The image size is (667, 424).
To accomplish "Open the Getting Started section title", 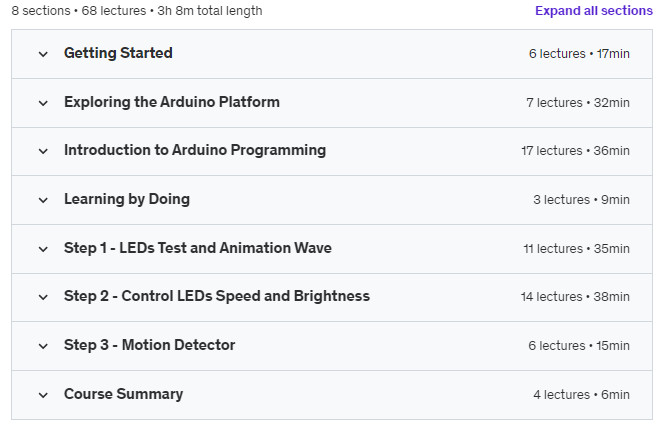I will tap(118, 53).
